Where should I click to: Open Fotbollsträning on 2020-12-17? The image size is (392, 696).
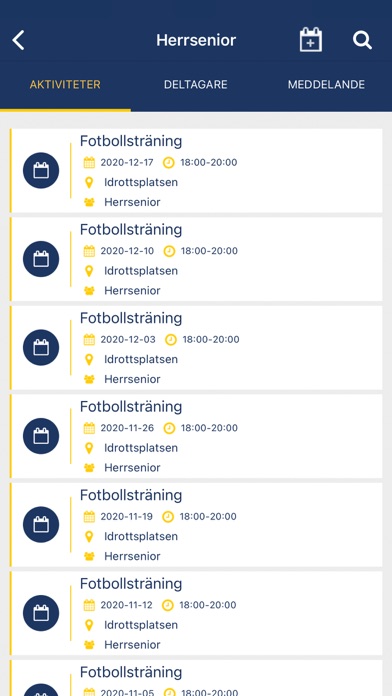pyautogui.click(x=196, y=170)
